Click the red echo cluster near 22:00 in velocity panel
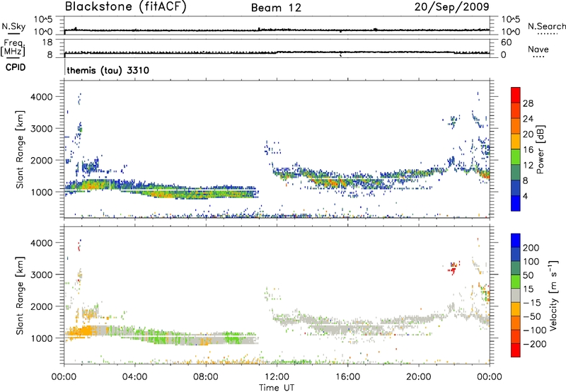This screenshot has height=392, width=566. 454,268
